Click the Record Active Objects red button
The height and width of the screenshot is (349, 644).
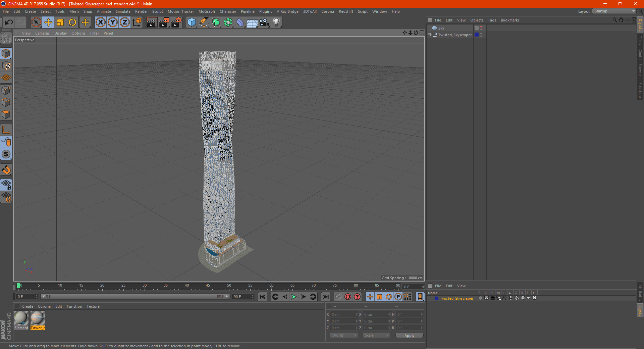tap(348, 297)
